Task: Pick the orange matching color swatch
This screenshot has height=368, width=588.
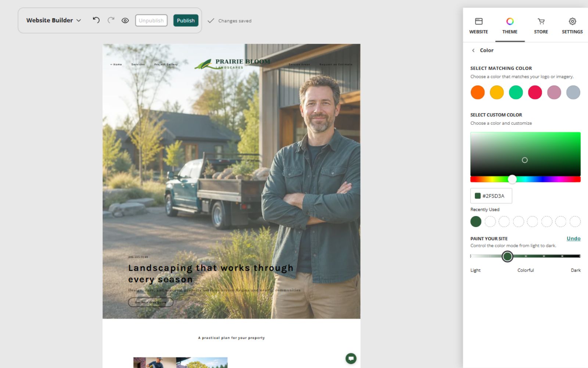Action: point(477,92)
